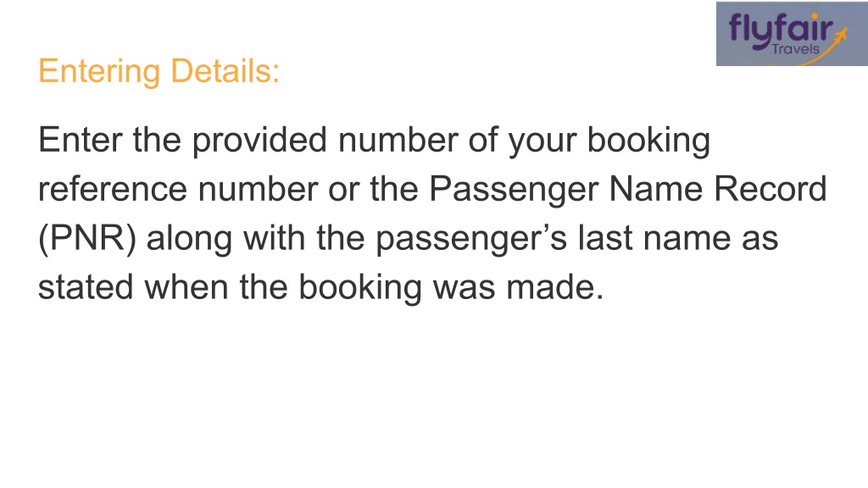Image resolution: width=868 pixels, height=488 pixels.
Task: Click the word 'was' on the last line
Action: pyautogui.click(x=464, y=288)
